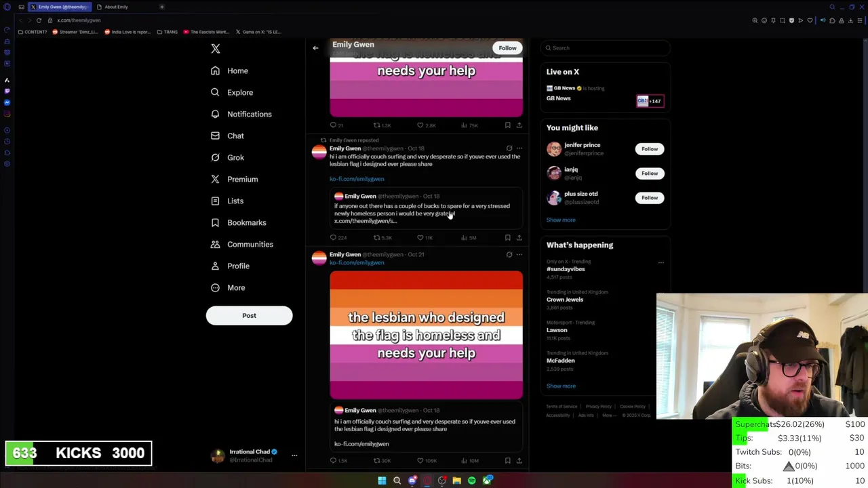Image resolution: width=868 pixels, height=488 pixels.
Task: Click the Post button
Action: pyautogui.click(x=249, y=315)
